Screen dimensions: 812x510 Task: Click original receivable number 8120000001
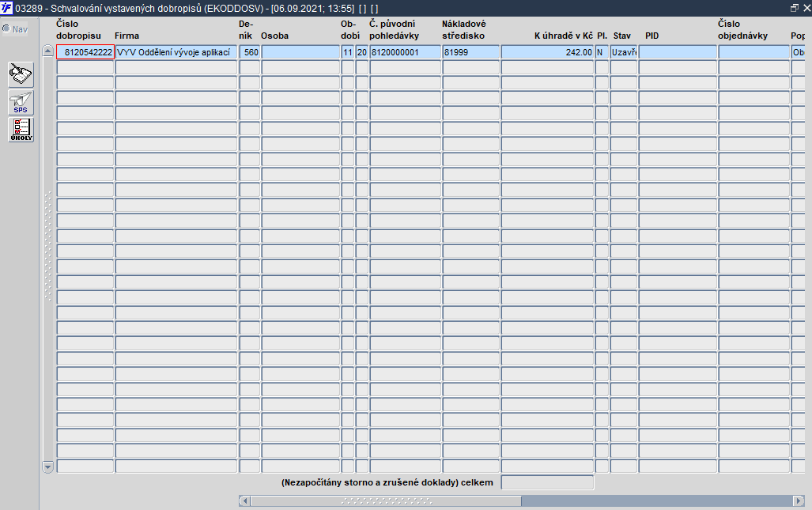click(406, 52)
